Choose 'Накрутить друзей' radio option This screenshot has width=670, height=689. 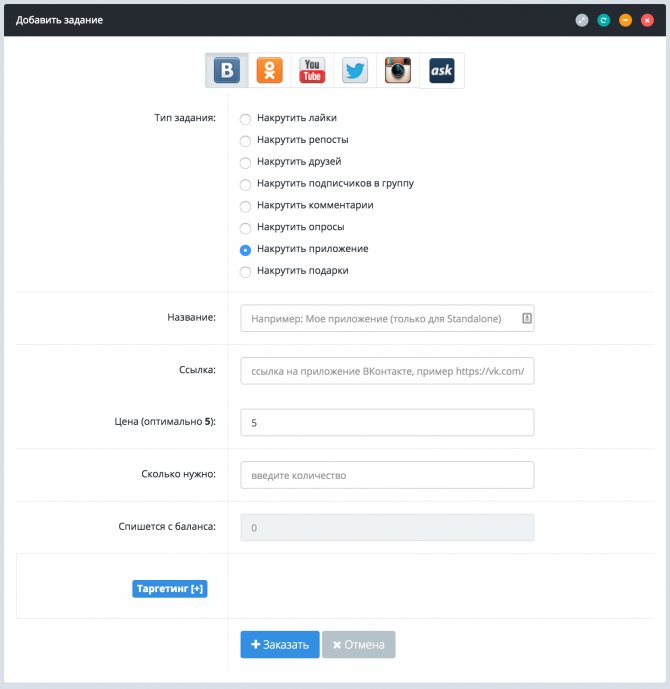[245, 163]
